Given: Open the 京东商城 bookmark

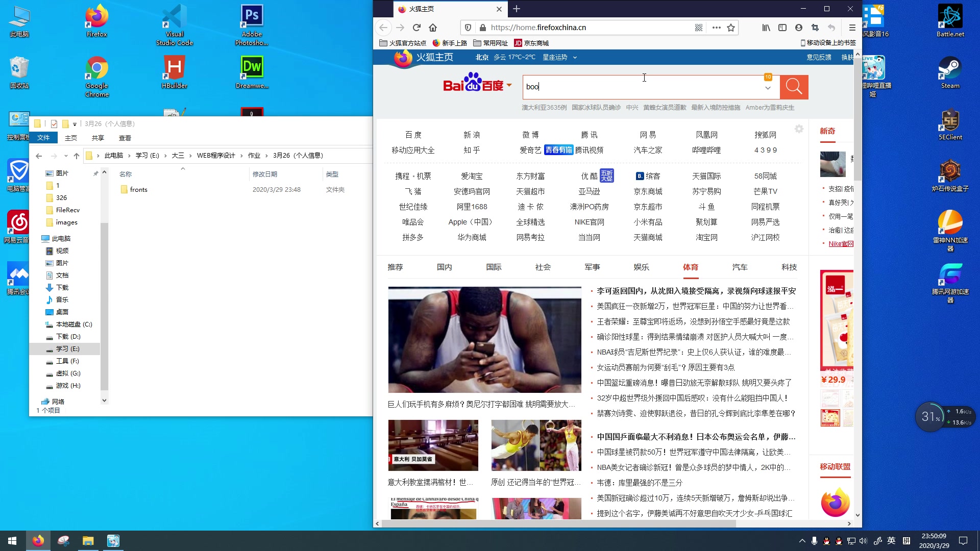Looking at the screenshot, I should pyautogui.click(x=531, y=43).
